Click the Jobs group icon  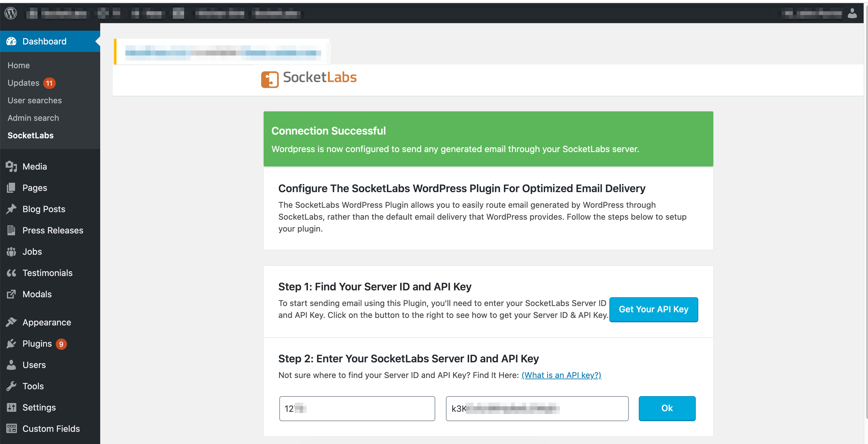[x=11, y=252]
